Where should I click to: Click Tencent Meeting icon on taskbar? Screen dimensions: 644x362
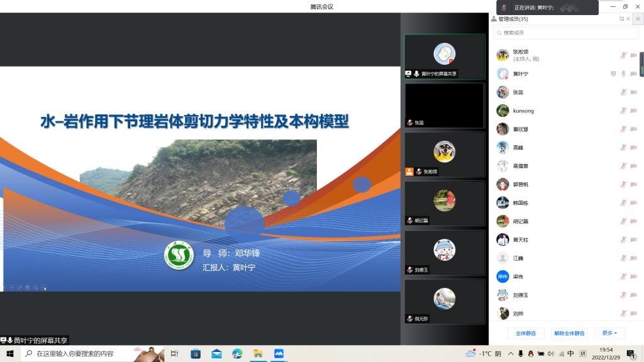279,353
